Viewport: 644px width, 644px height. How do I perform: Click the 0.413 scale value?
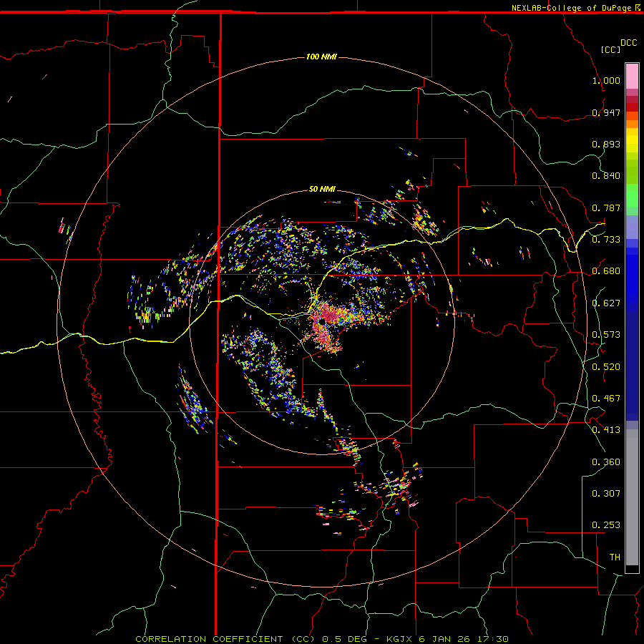click(606, 430)
